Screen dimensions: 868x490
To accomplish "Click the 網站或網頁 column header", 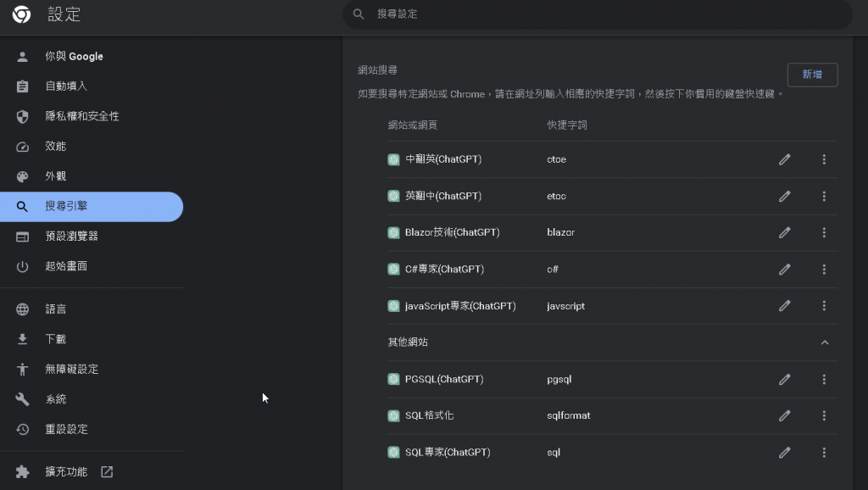I will point(413,125).
